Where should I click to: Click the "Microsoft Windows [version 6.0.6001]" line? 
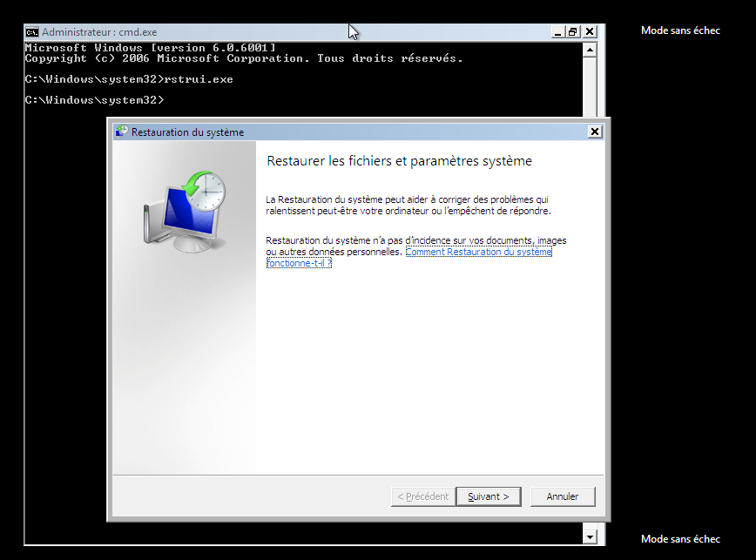[x=150, y=48]
